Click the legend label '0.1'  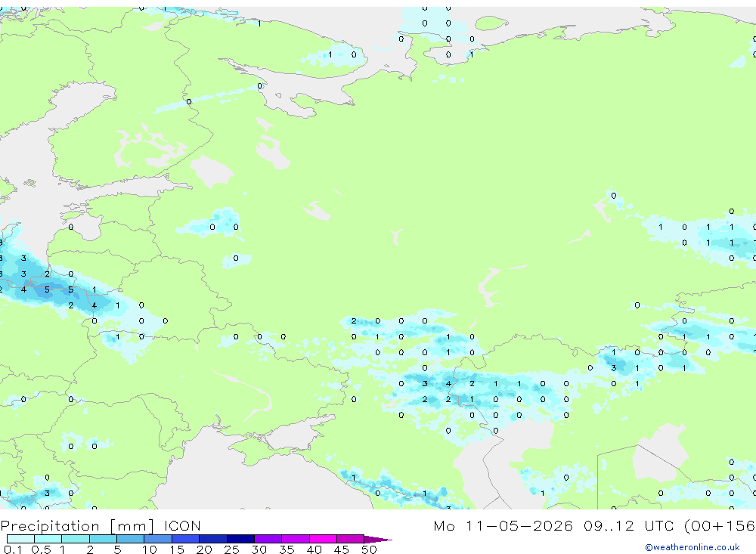(x=13, y=549)
